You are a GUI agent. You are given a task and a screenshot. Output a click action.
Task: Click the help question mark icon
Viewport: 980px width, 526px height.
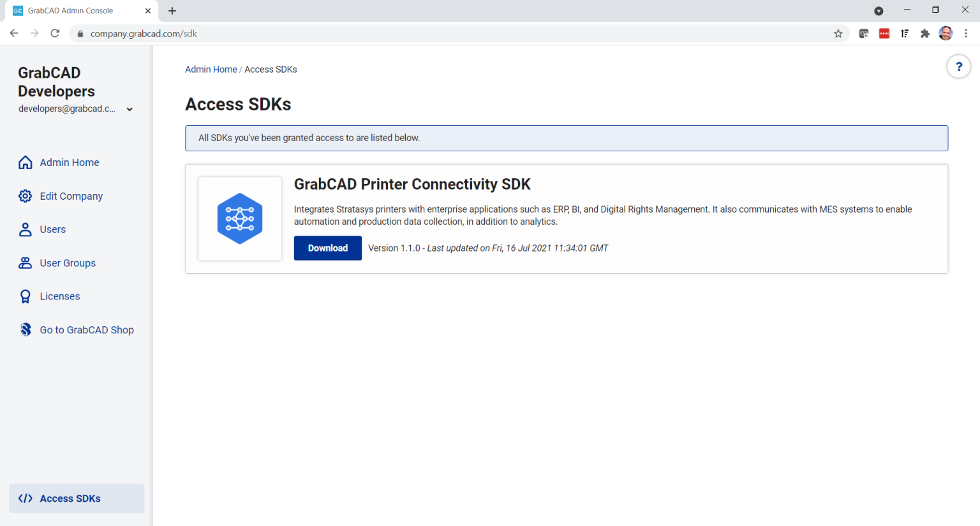pos(958,66)
